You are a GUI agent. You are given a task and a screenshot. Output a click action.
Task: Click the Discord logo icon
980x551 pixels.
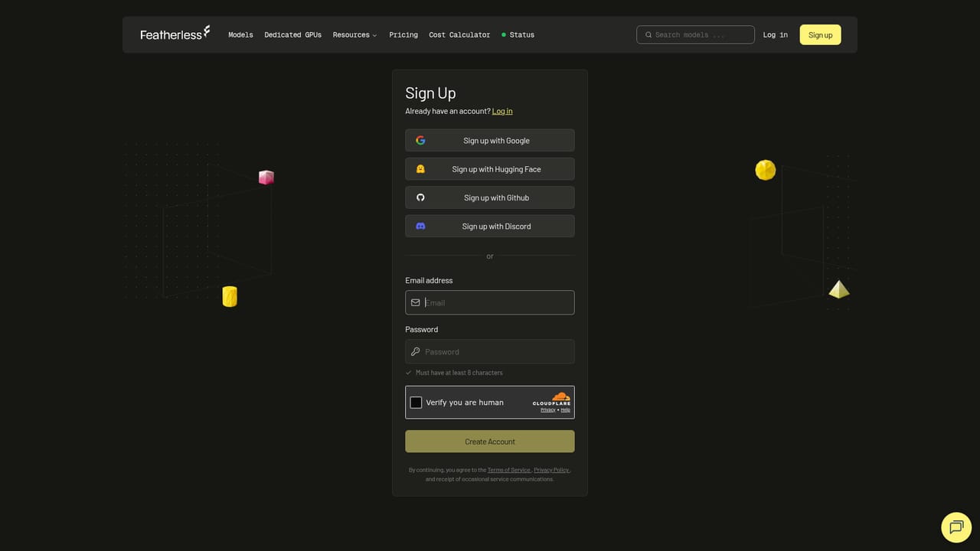click(420, 227)
